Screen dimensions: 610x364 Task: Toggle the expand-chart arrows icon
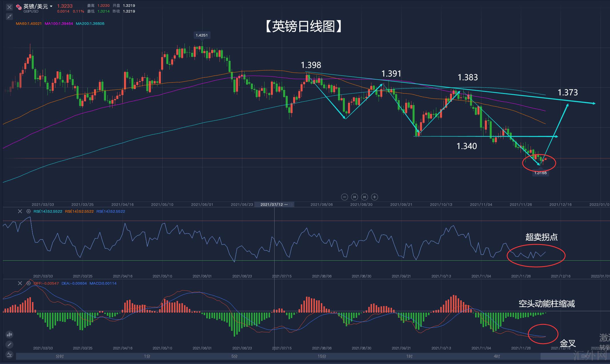[x=9, y=17]
